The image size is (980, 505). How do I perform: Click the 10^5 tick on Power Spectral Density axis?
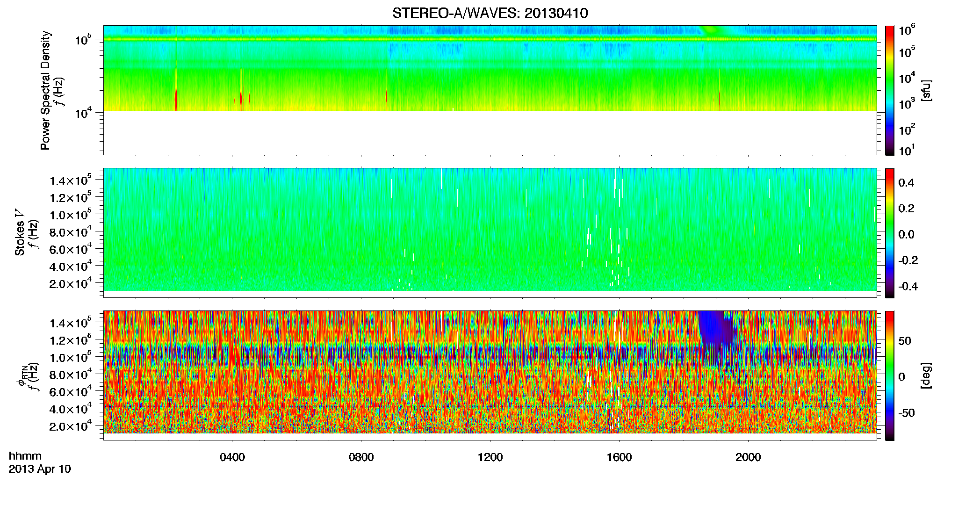[x=84, y=40]
